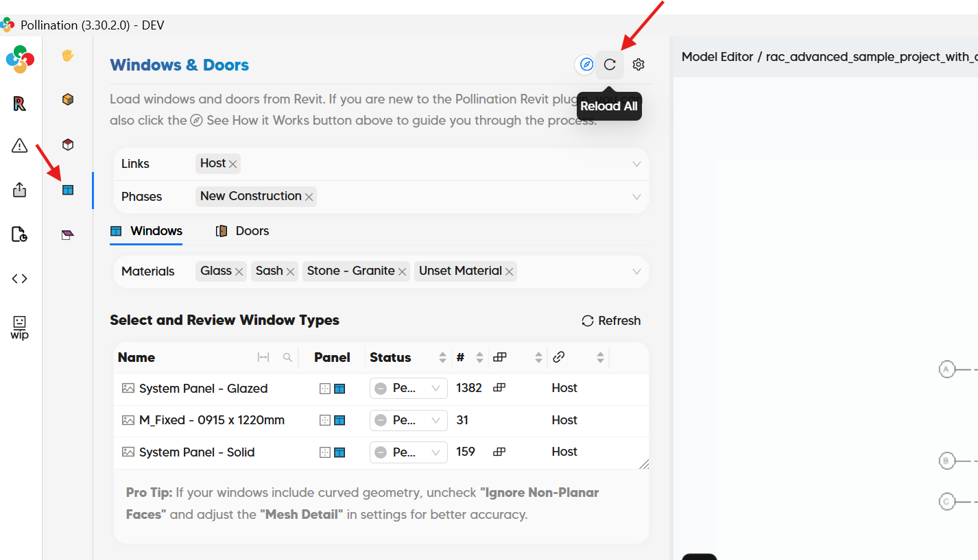This screenshot has width=978, height=560.
Task: Open the Windows & Doors sidebar icon
Action: point(68,190)
